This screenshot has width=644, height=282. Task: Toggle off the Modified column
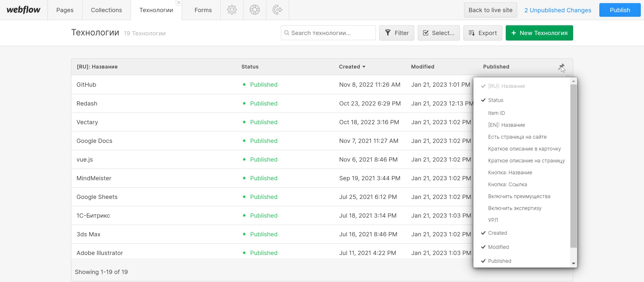498,247
